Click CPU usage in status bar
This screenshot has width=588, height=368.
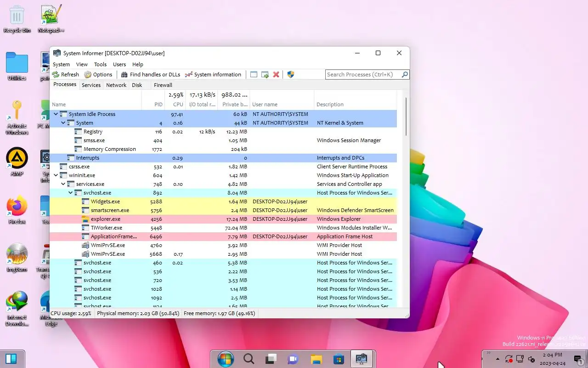71,313
